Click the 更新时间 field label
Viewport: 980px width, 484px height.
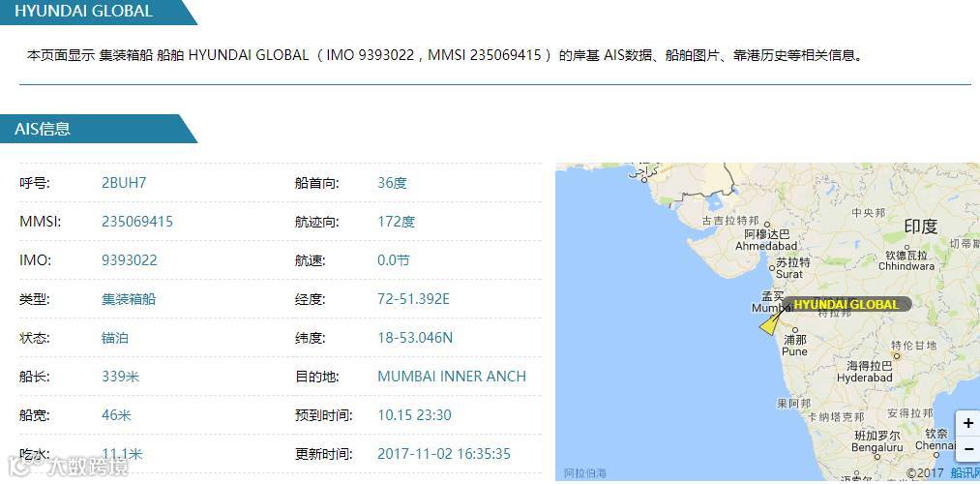point(324,454)
